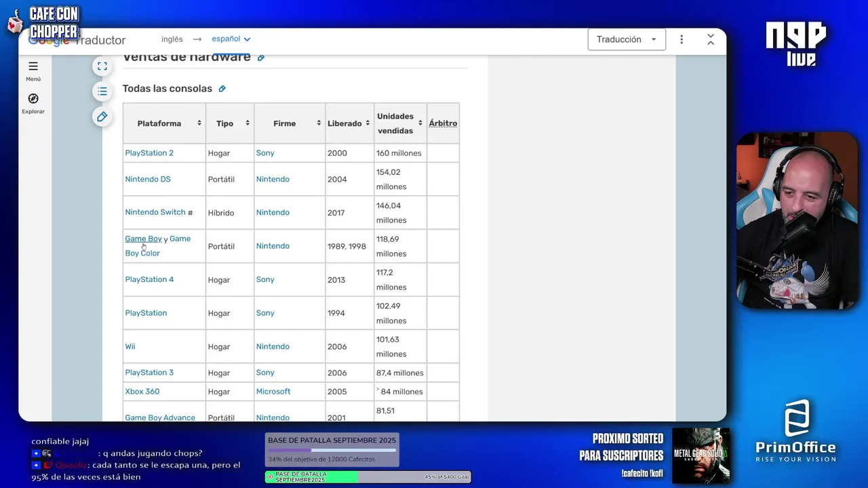Click edit pencil beside Todas las consolas
This screenshot has height=488, width=868.
(222, 89)
